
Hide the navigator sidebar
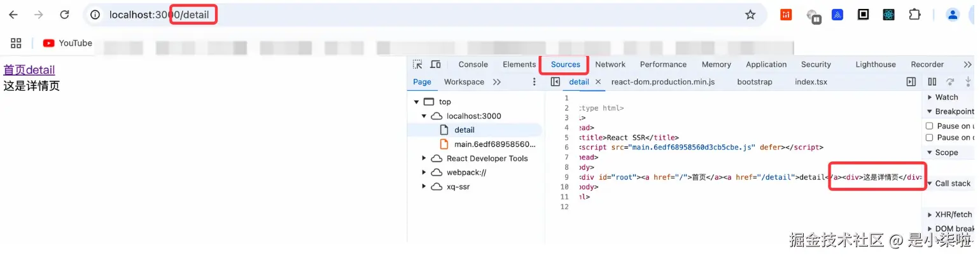[x=555, y=82]
